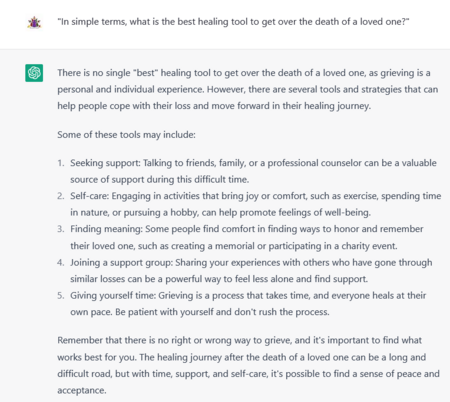Image resolution: width=450 pixels, height=402 pixels.
Task: Click the ChatGPT logo icon
Action: (34, 73)
